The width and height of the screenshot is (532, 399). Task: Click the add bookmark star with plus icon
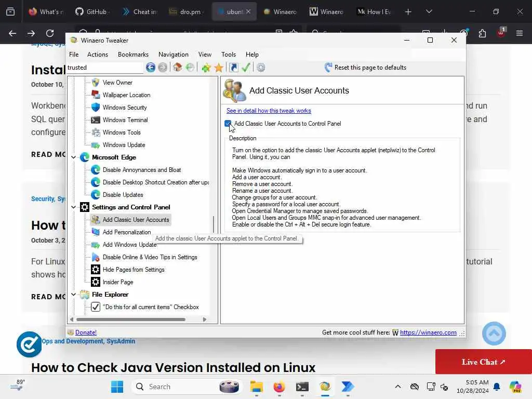(206, 68)
